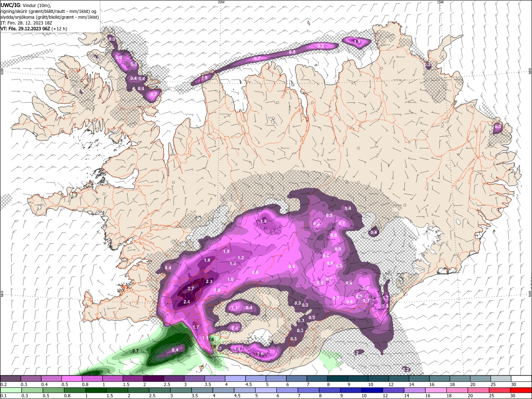Image resolution: width=532 pixels, height=399 pixels.
Task: Click the UWC/IG title text
Action: [10, 5]
